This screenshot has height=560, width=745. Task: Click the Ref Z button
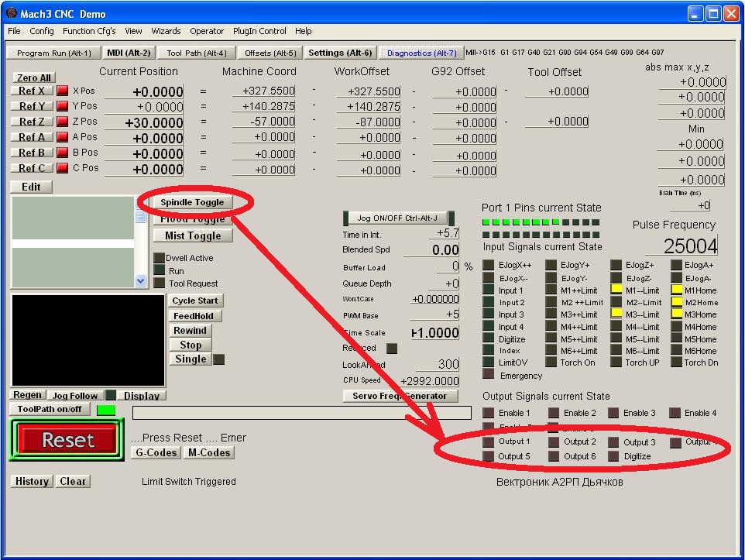32,122
